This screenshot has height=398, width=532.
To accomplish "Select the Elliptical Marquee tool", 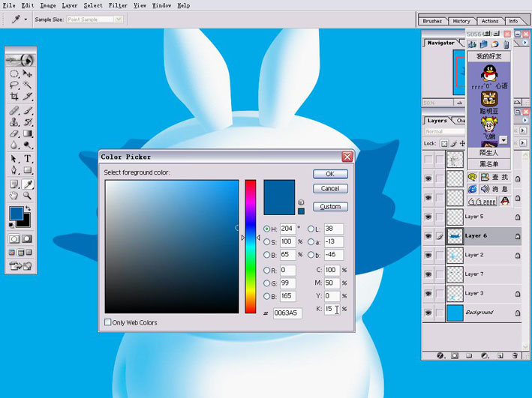I will tap(14, 73).
